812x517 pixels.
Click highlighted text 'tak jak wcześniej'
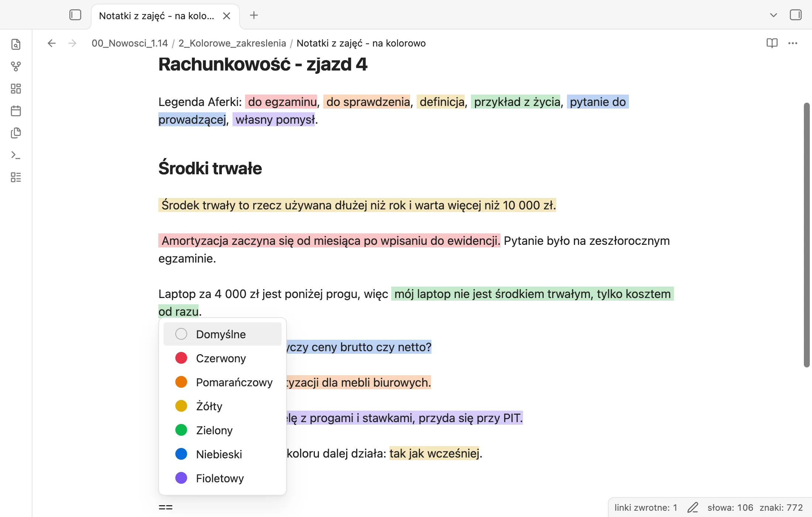(434, 453)
